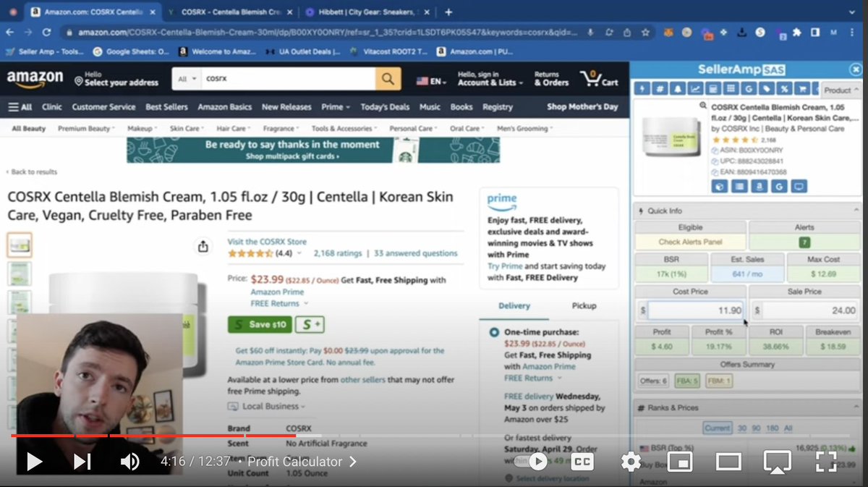This screenshot has width=868, height=487.
Task: Click the Sale Price input field
Action: 811,310
